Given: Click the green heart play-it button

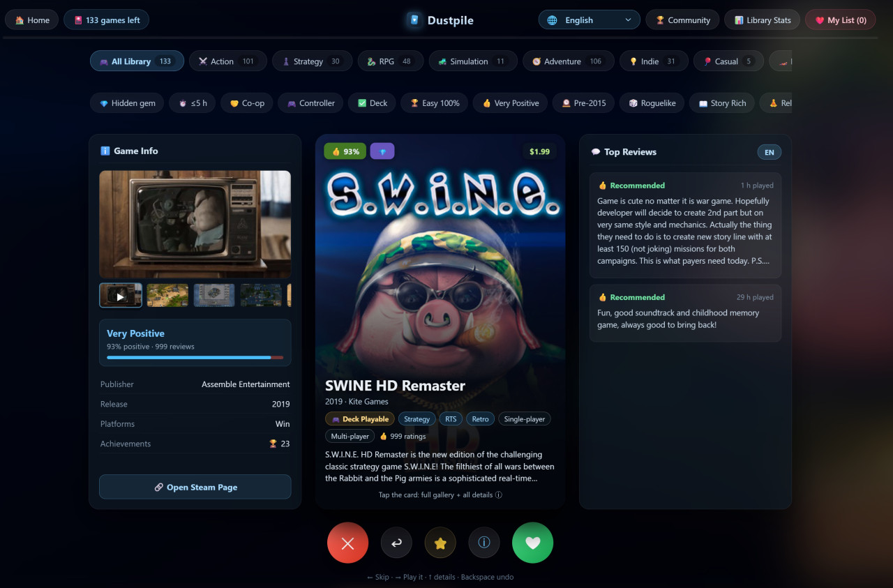Looking at the screenshot, I should (532, 543).
